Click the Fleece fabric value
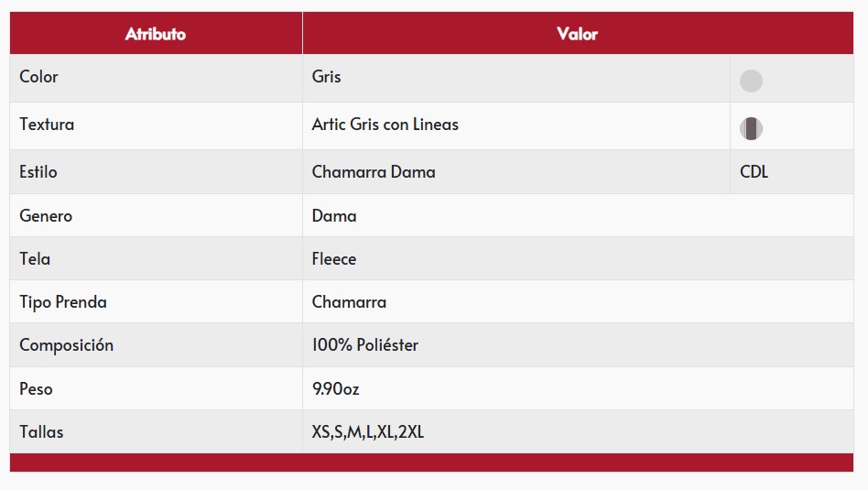Image resolution: width=868 pixels, height=490 pixels. [334, 259]
